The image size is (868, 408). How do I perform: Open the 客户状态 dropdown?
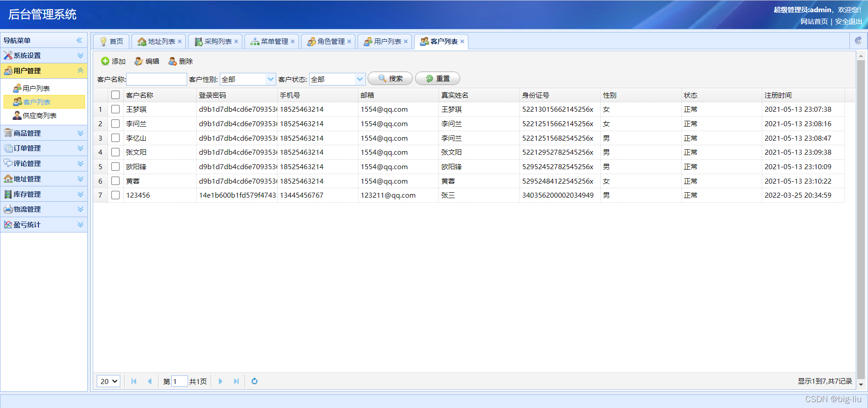(360, 79)
